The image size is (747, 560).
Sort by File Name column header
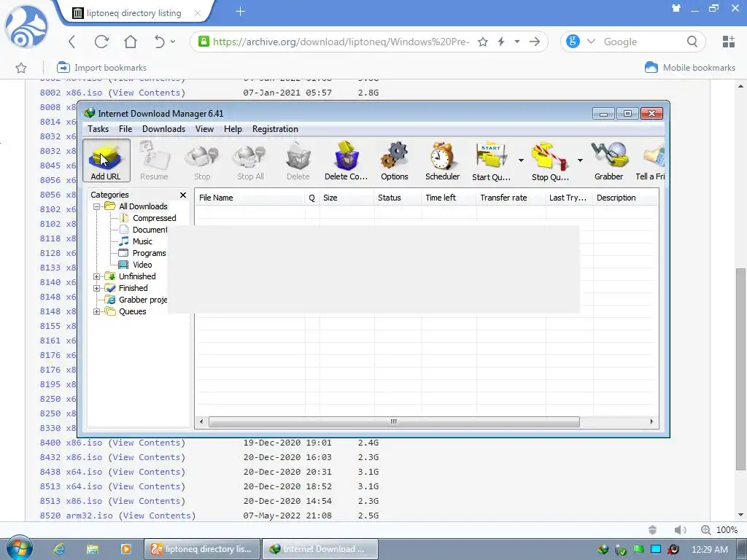coord(249,198)
